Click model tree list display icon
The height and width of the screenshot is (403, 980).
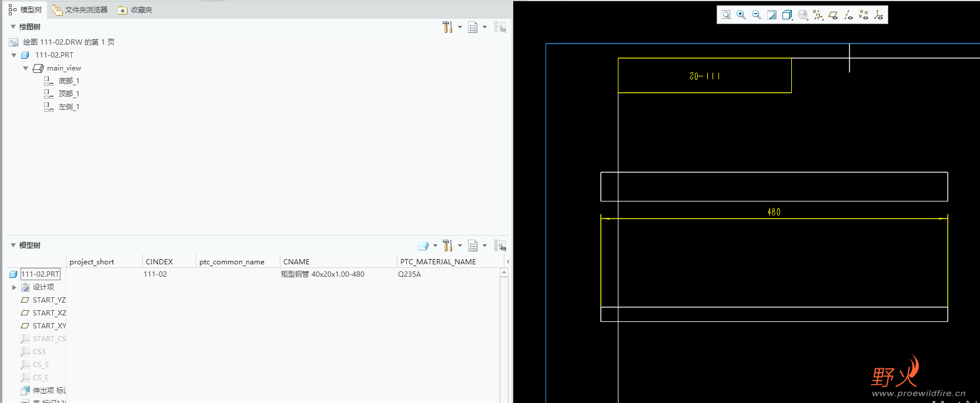coord(473,246)
